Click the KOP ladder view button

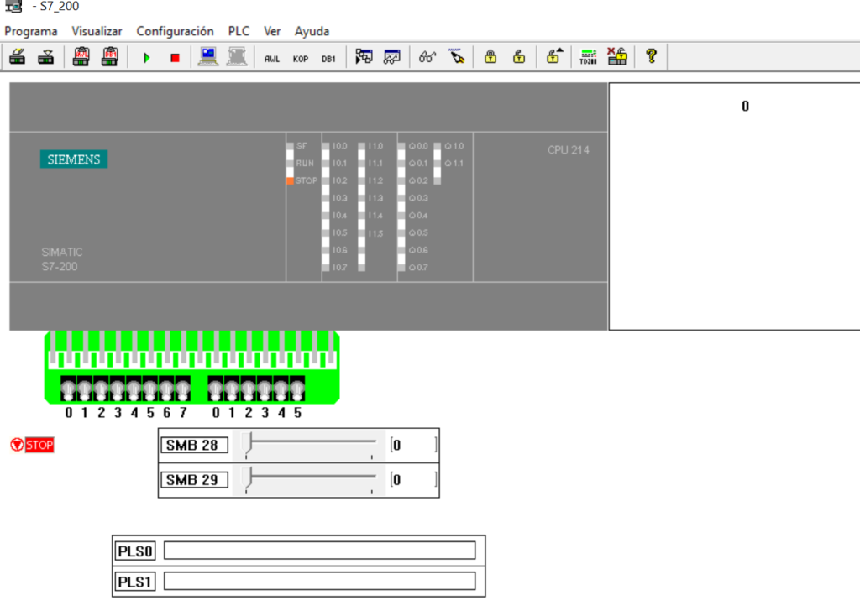point(301,58)
